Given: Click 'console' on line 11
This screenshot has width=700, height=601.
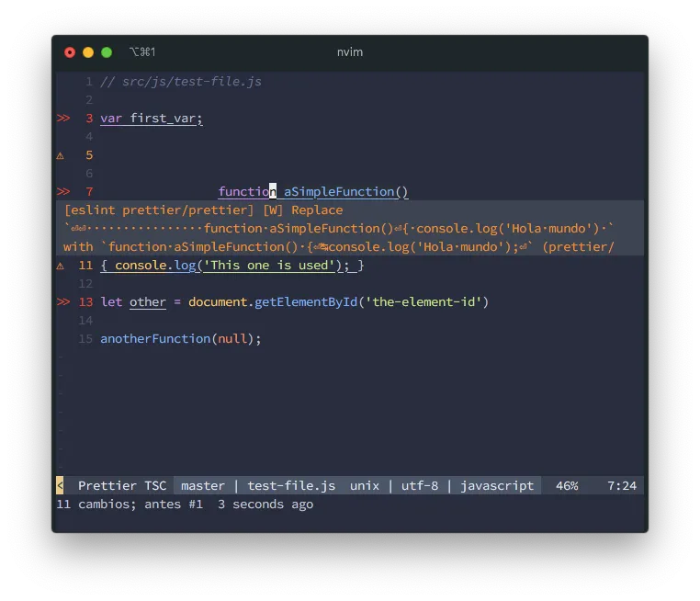Looking at the screenshot, I should pyautogui.click(x=141, y=266).
